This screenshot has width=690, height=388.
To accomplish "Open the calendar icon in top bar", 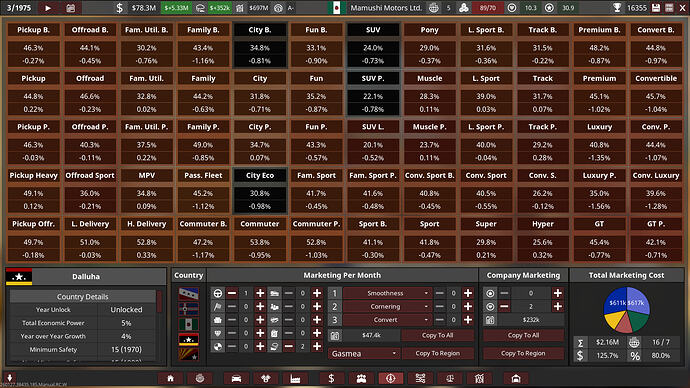I will (70, 8).
